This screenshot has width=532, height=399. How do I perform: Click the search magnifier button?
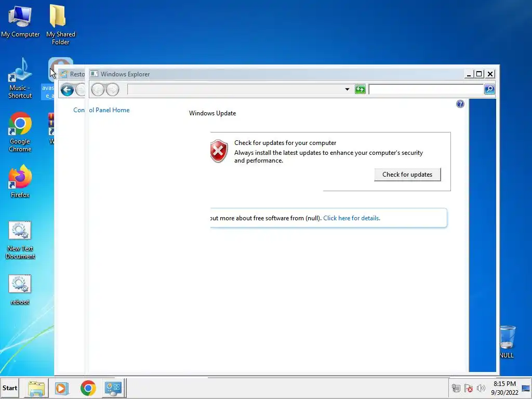point(489,89)
